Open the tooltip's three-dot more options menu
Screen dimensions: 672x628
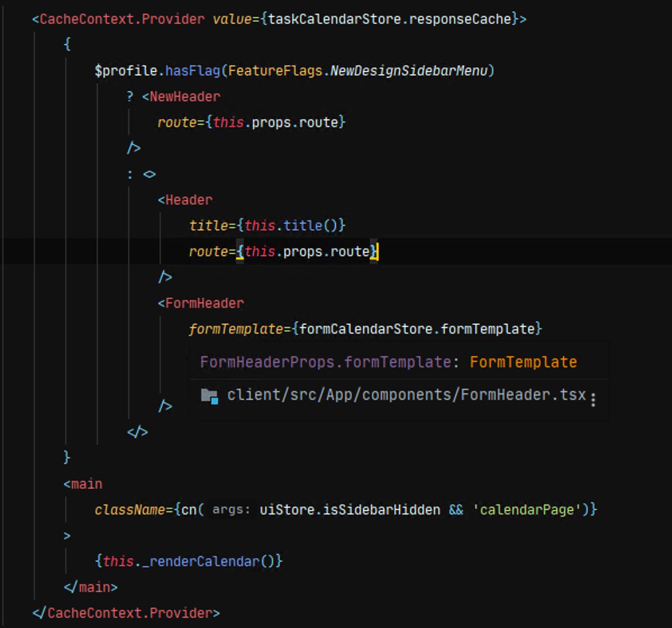click(593, 400)
